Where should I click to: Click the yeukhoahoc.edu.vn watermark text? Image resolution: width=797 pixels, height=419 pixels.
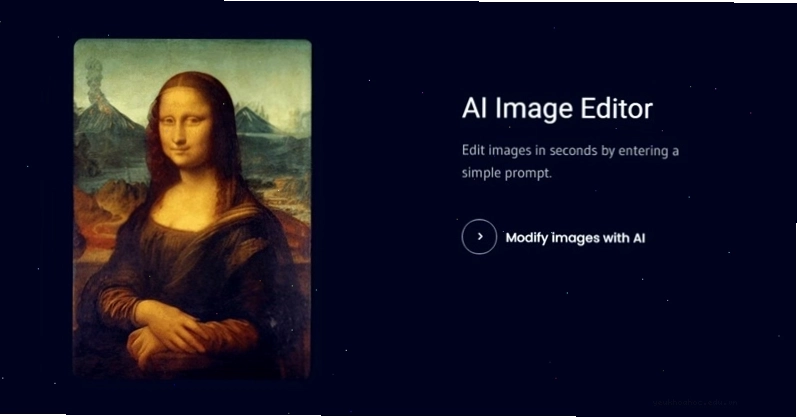point(694,402)
